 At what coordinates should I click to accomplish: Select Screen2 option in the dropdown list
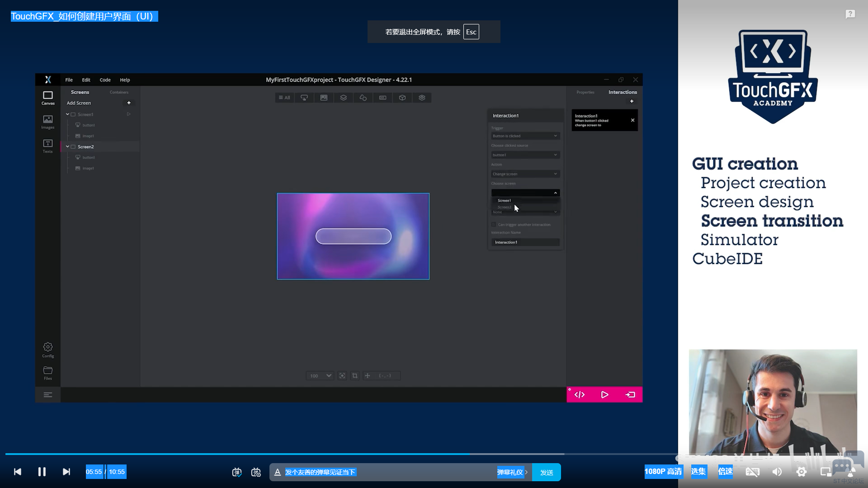526,207
